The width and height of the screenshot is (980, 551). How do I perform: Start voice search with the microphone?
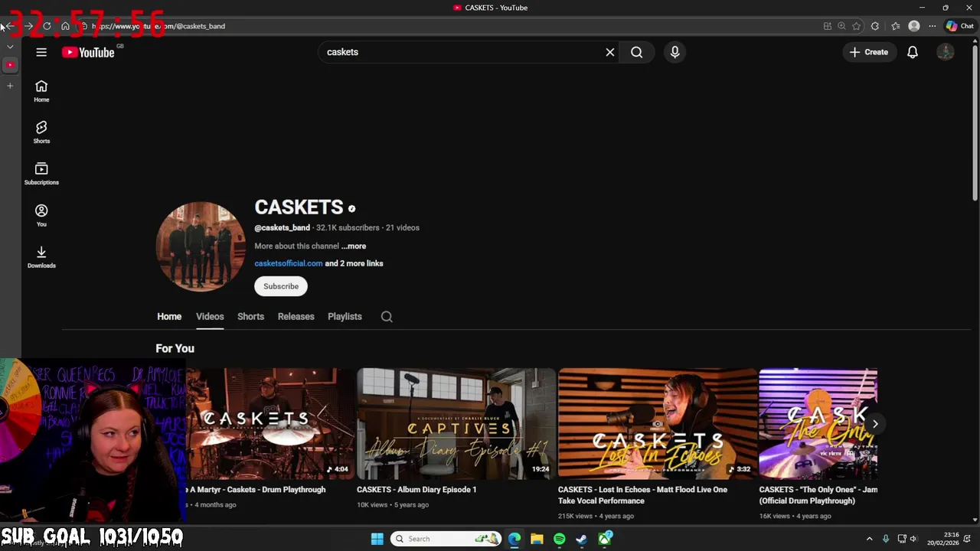click(675, 52)
